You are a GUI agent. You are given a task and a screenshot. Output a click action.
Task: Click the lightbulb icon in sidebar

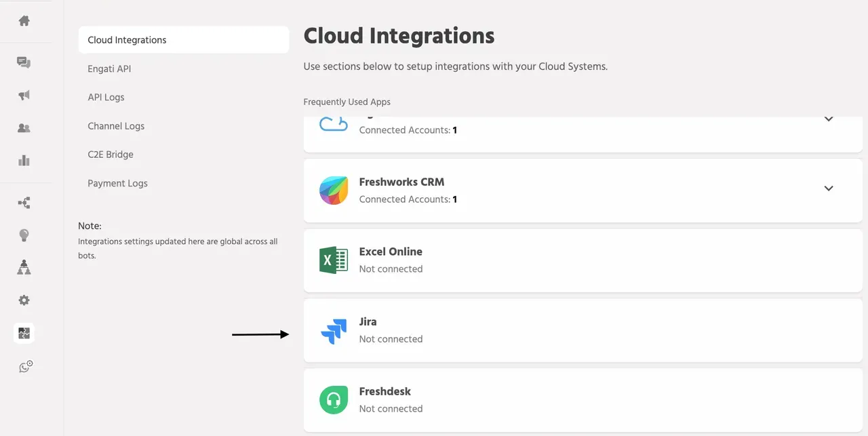[24, 235]
